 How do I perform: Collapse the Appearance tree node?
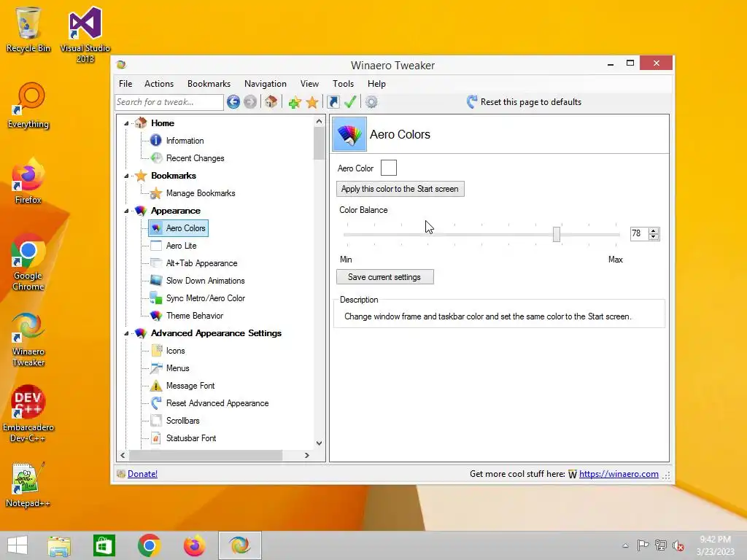coord(126,211)
